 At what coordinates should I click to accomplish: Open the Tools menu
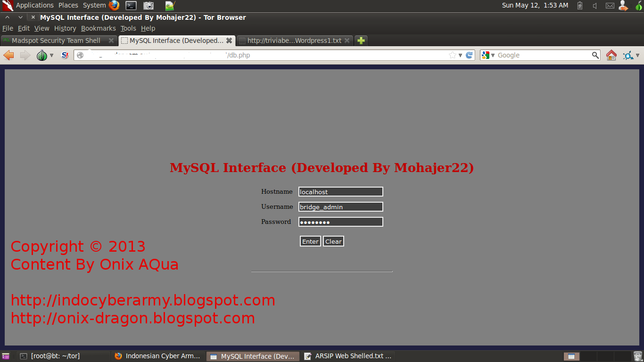click(128, 28)
